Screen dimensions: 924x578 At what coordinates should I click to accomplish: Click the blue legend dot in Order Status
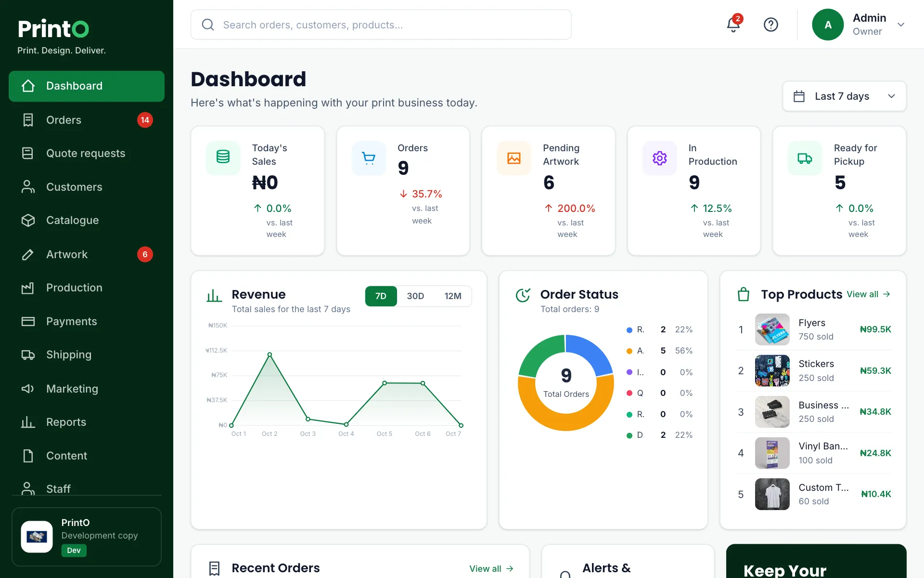click(629, 330)
